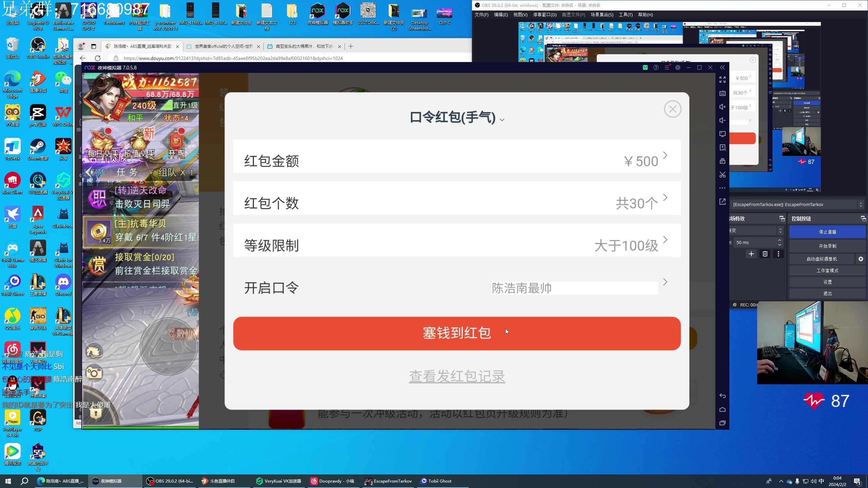
Task: Close the red packet dialog
Action: tap(672, 109)
